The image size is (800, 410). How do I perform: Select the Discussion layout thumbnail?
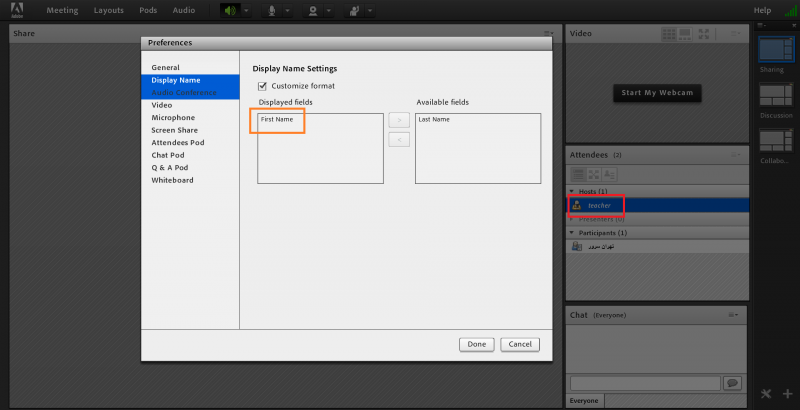click(x=775, y=95)
